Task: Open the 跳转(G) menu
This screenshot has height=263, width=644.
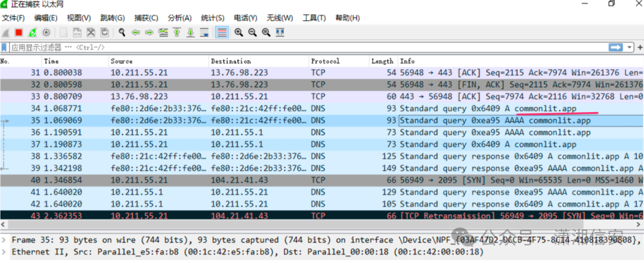Action: pyautogui.click(x=113, y=18)
